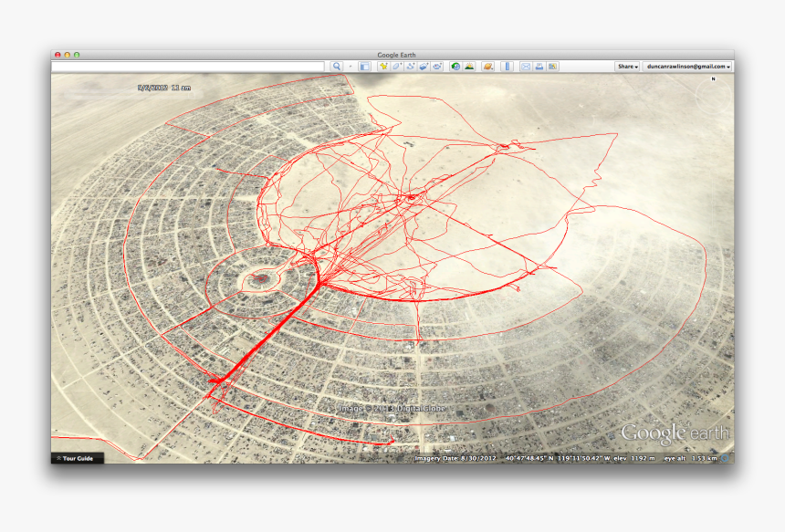Show sunlight across the landscape
Viewport: 785px width, 532px height.
tap(468, 66)
